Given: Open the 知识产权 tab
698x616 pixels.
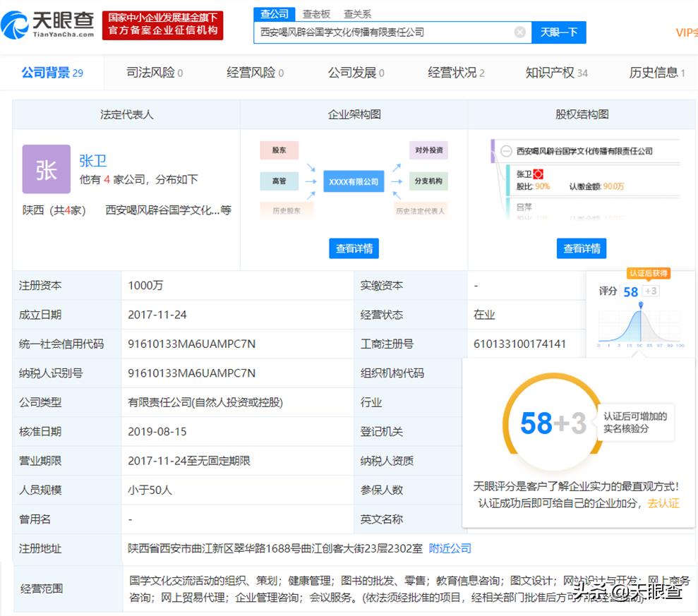Looking at the screenshot, I should pyautogui.click(x=556, y=73).
